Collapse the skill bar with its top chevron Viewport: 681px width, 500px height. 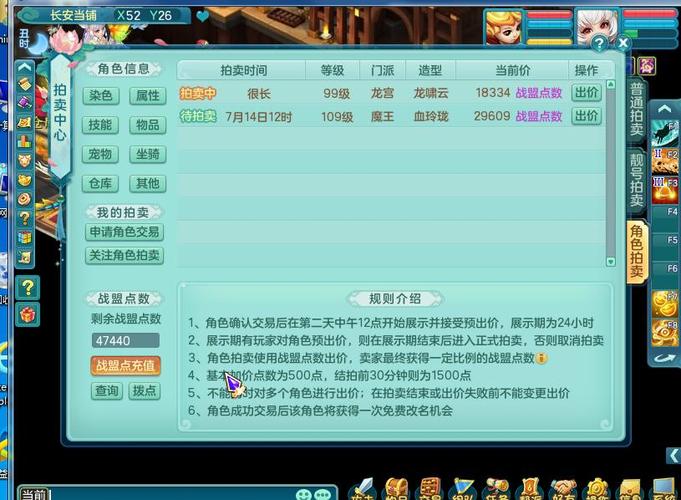click(664, 109)
